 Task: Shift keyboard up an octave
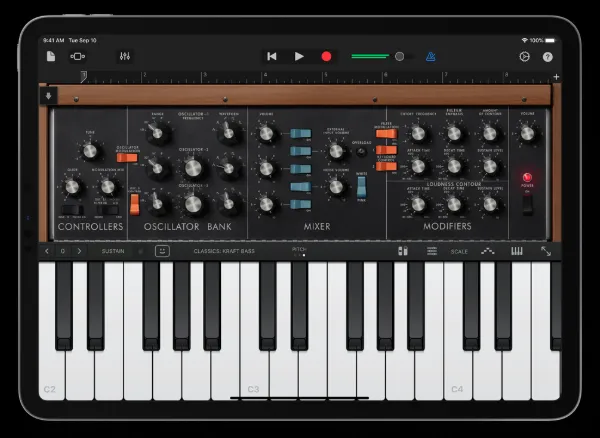79,251
